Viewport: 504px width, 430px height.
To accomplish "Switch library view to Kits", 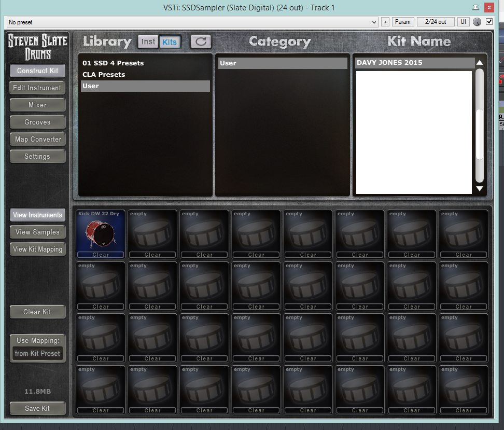I will pyautogui.click(x=170, y=42).
